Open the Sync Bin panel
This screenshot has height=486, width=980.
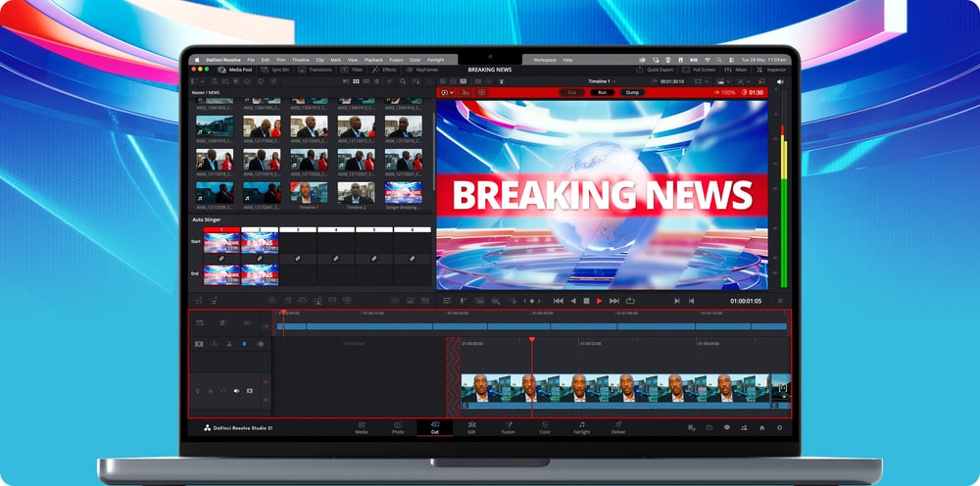pos(275,70)
